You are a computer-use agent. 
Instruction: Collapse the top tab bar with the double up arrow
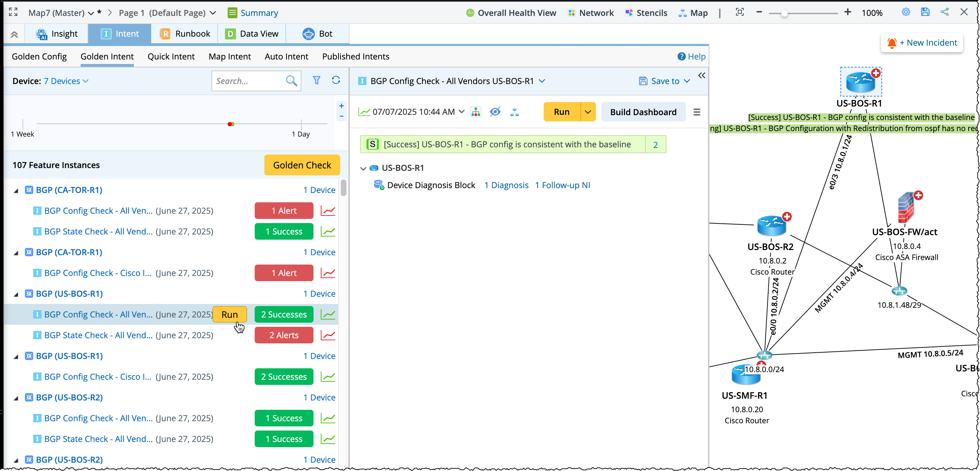(14, 34)
